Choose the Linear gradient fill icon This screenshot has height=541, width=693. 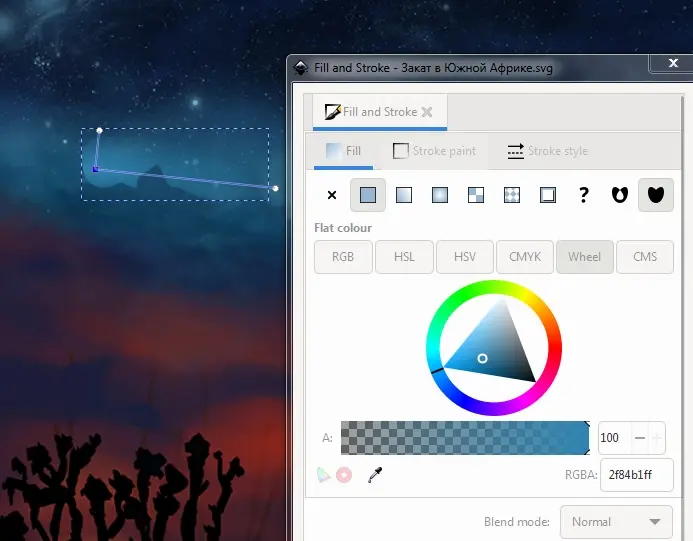point(404,195)
